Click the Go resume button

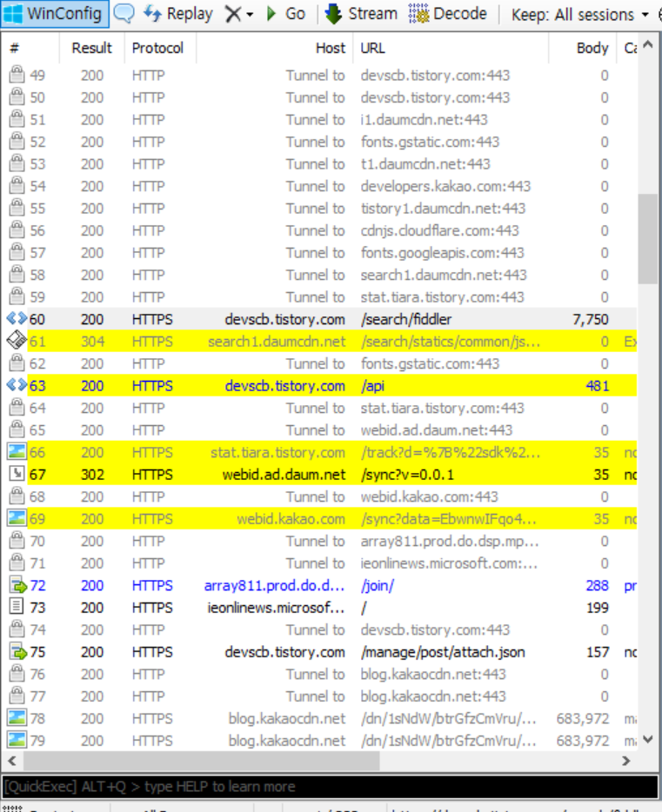[x=285, y=14]
